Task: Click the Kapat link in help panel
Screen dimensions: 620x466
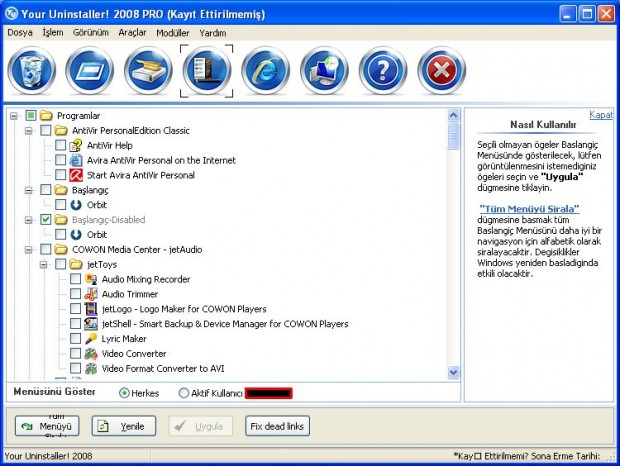Action: click(x=601, y=115)
